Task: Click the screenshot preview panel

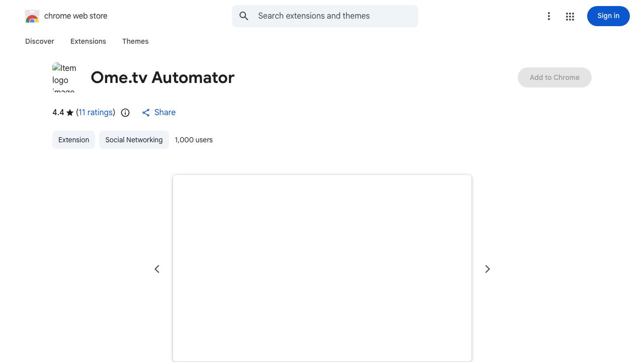Action: click(x=322, y=268)
